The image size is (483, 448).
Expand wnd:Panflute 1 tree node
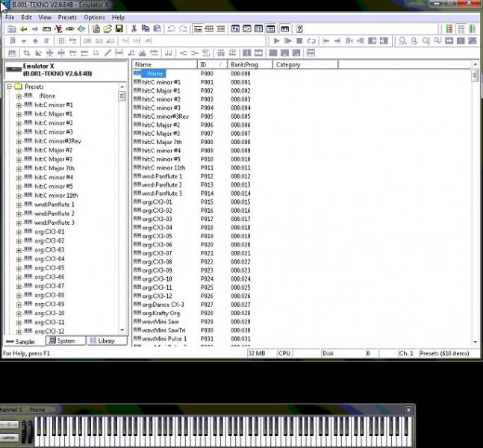(x=19, y=205)
